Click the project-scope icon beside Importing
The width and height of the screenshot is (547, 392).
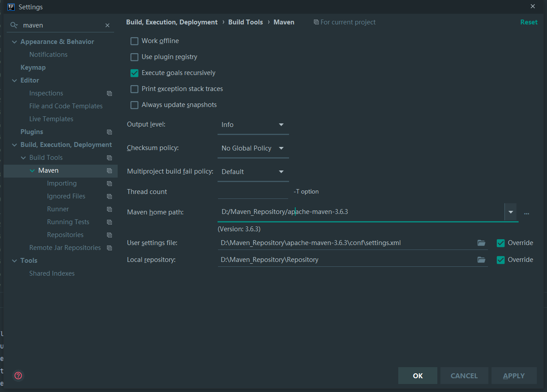[109, 183]
